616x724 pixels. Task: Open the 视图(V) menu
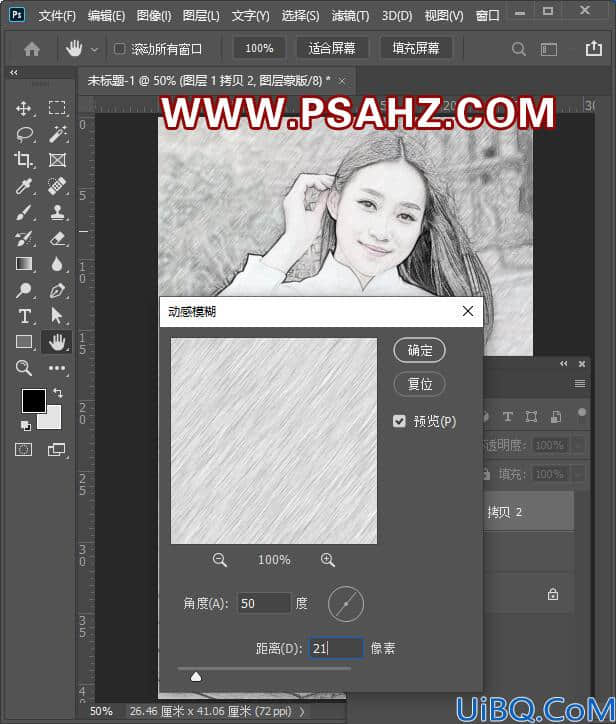pyautogui.click(x=444, y=16)
